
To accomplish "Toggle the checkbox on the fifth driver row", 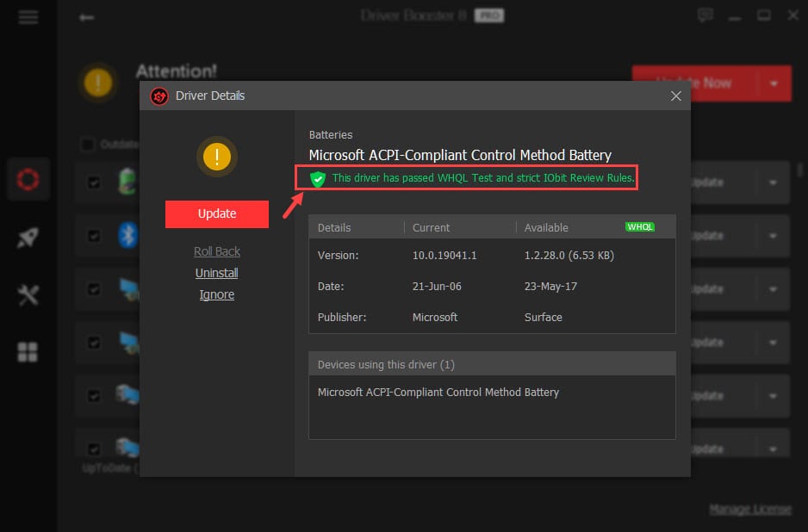I will tap(94, 395).
